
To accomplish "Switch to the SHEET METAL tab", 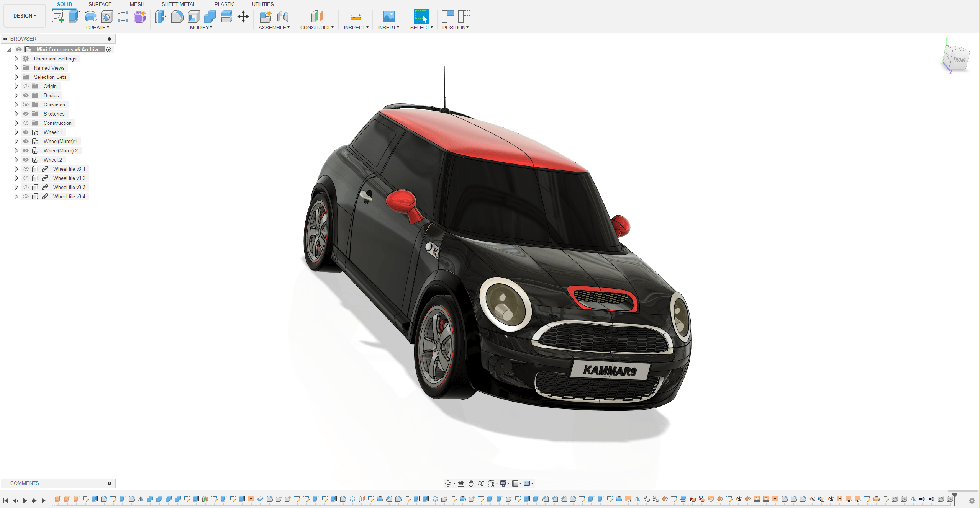I will click(179, 4).
